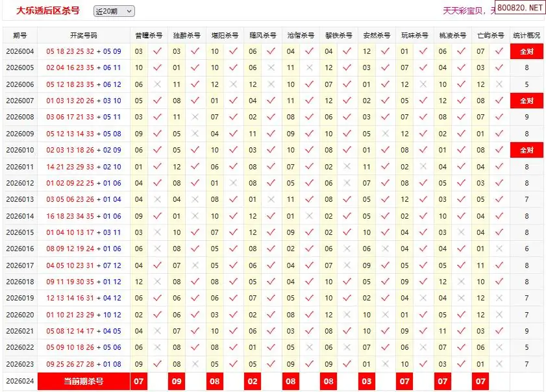Click the 随风杀号 cross mark in row 2026005

coord(271,67)
